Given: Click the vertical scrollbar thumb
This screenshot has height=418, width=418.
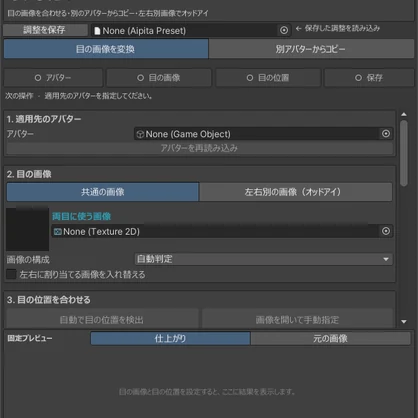Looking at the screenshot, I should pos(404,153).
